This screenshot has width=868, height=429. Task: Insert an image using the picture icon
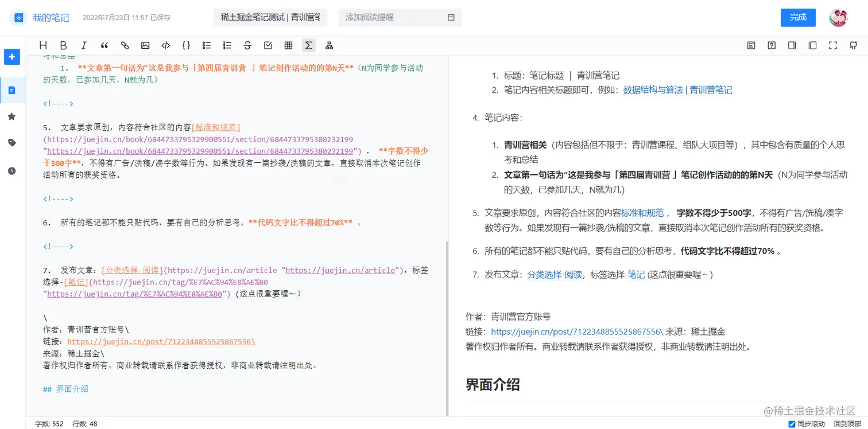[145, 45]
